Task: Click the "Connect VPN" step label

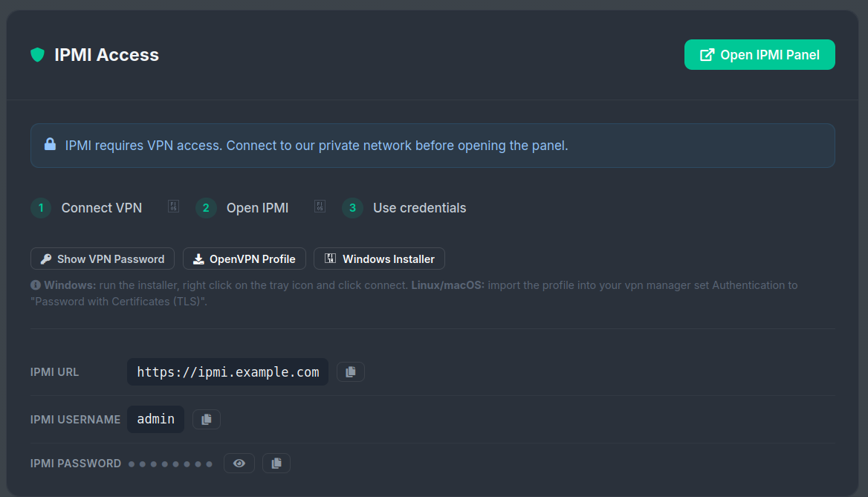Action: pyautogui.click(x=102, y=208)
